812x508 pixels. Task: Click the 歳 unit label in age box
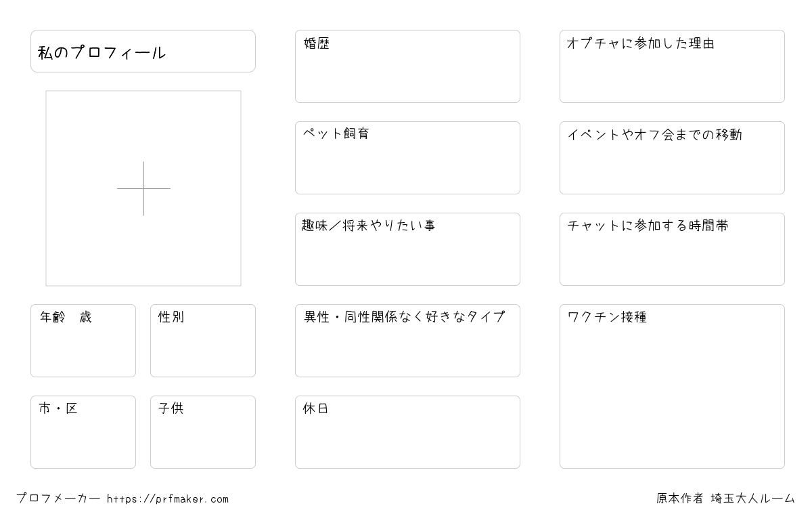(85, 317)
